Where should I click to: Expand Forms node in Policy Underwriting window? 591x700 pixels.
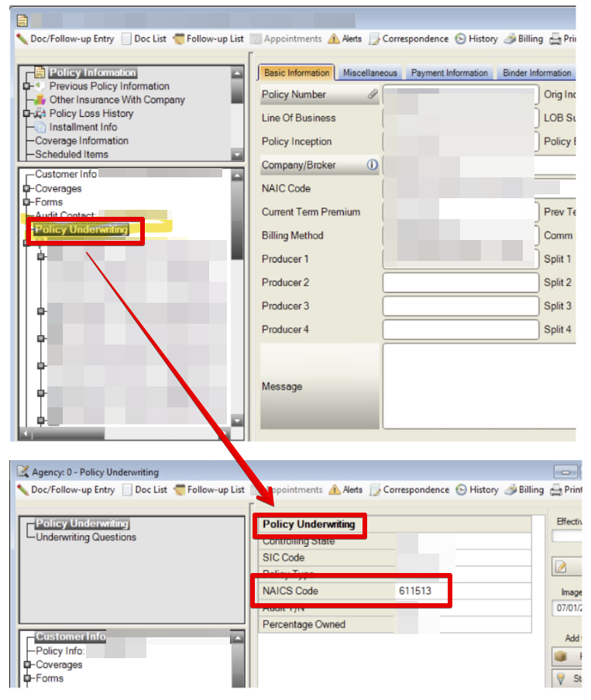(27, 678)
